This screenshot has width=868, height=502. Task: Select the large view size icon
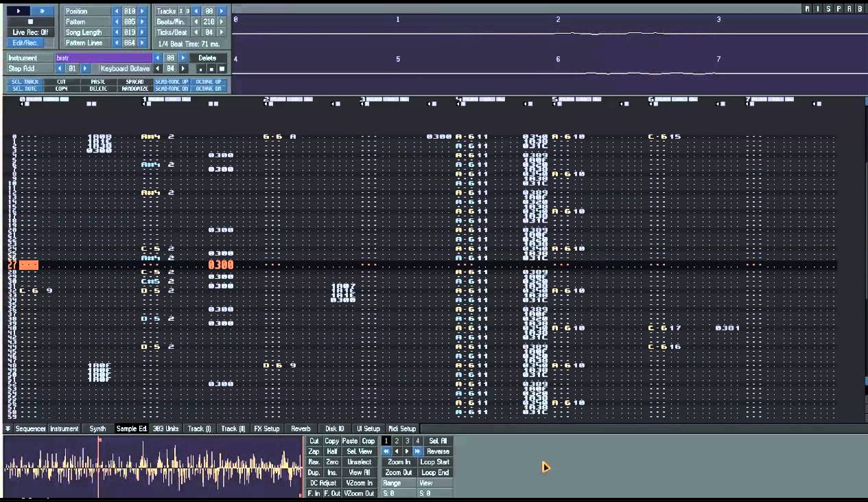coord(222,69)
